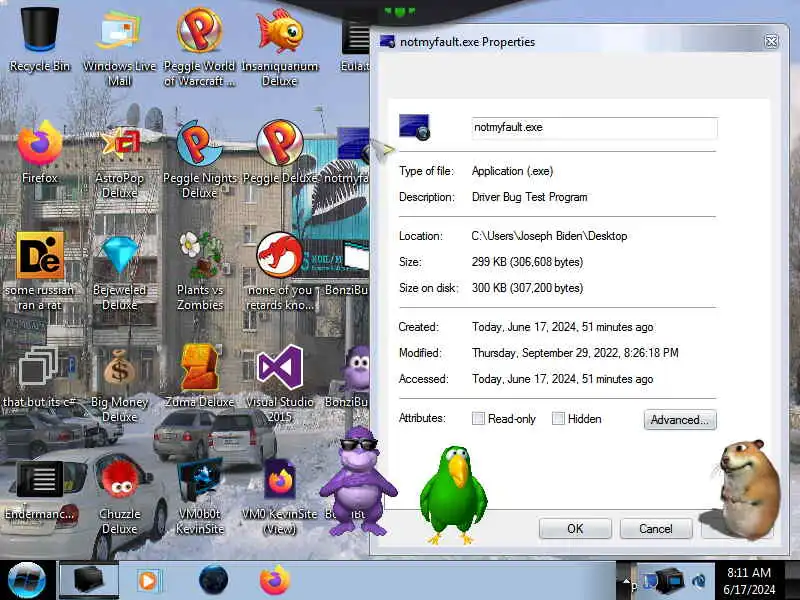This screenshot has height=600, width=800.
Task: Click the 'Driver Bug Test Program' description text
Action: coord(530,197)
